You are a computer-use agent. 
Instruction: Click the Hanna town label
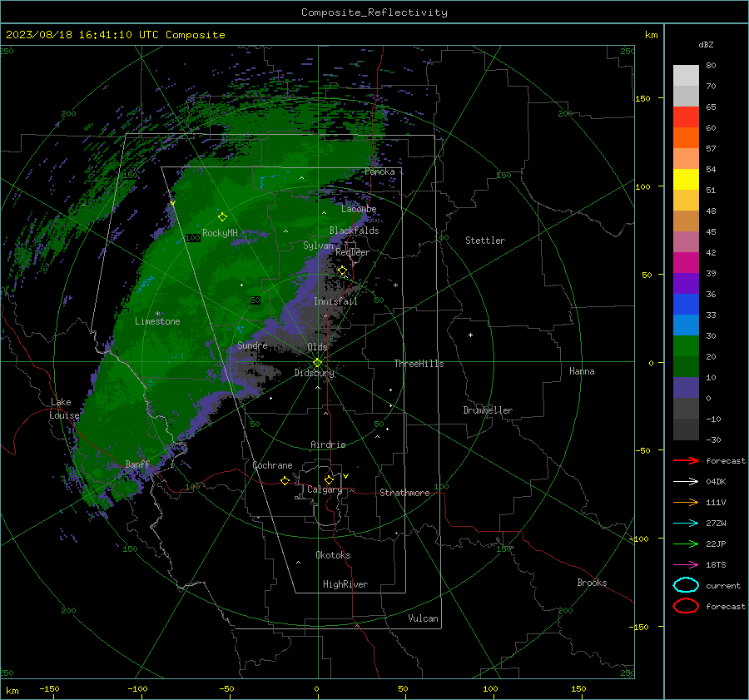click(582, 371)
